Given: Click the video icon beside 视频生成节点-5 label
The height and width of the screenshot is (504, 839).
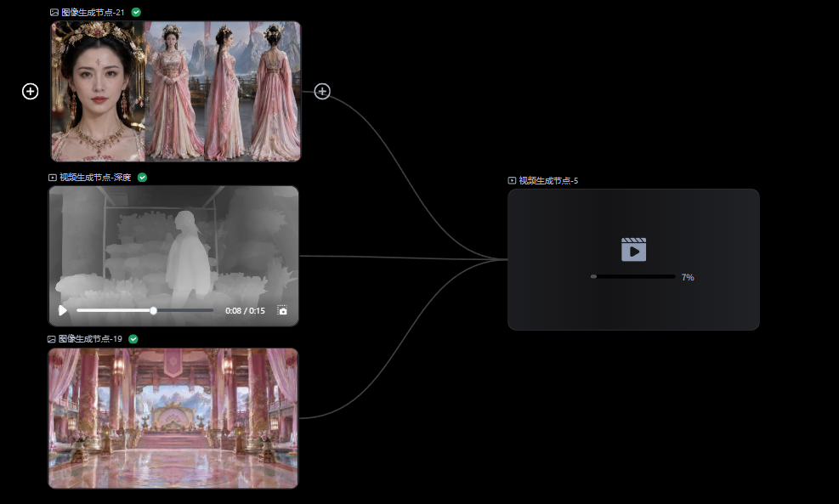Looking at the screenshot, I should [x=512, y=181].
